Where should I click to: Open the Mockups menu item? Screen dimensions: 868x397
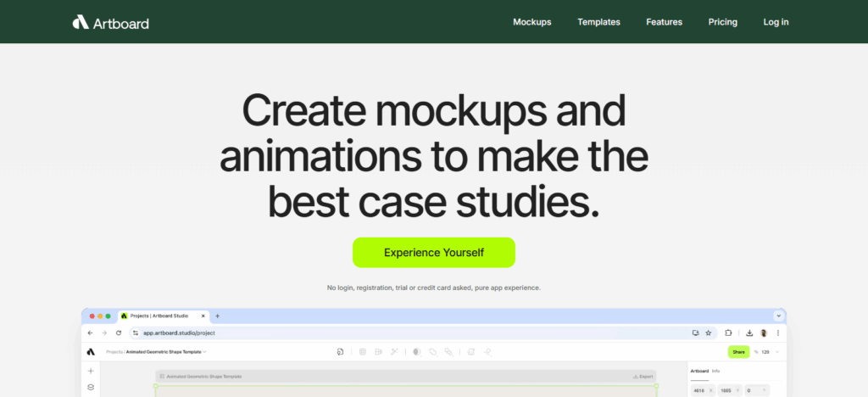tap(532, 22)
